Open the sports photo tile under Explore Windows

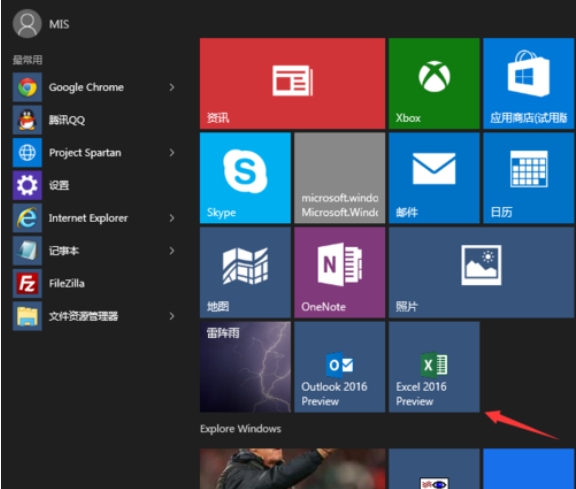[292, 468]
